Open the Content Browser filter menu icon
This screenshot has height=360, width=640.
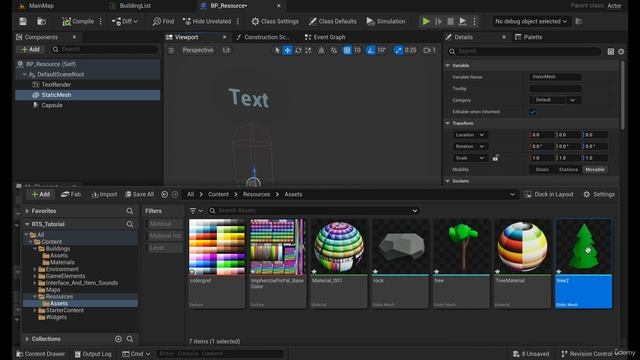pyautogui.click(x=196, y=211)
